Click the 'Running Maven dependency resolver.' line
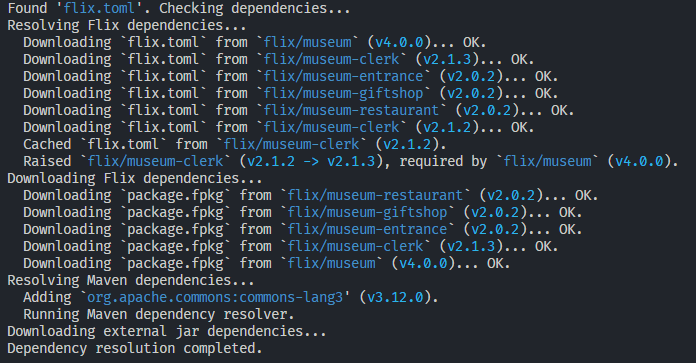The image size is (696, 363). point(158,314)
